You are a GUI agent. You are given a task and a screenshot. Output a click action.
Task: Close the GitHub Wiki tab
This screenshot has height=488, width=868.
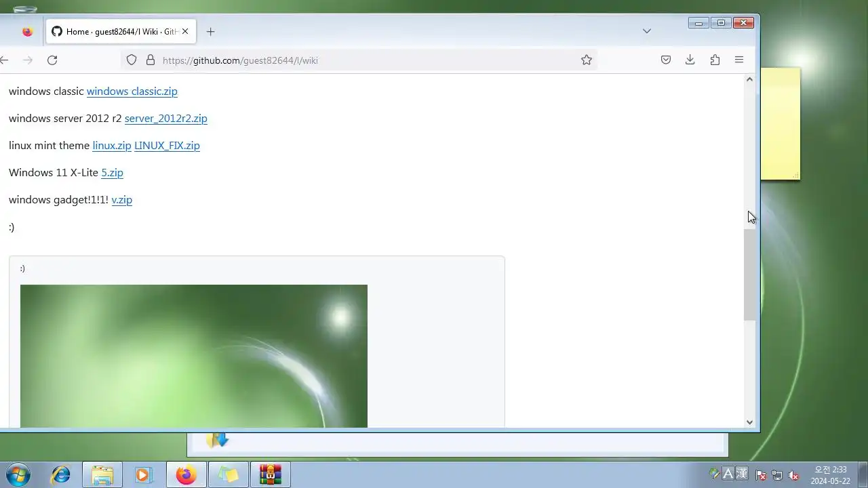coord(185,31)
